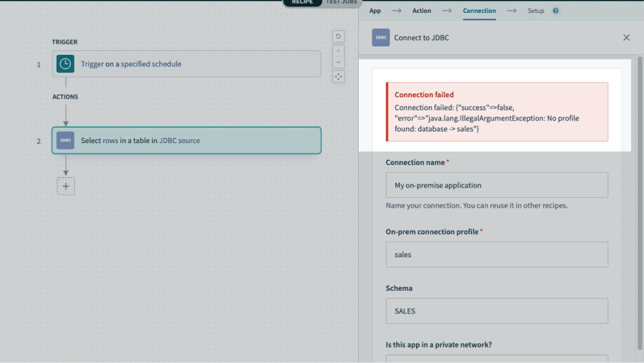
Task: Go to the App step in breadcrumb
Action: coord(375,11)
